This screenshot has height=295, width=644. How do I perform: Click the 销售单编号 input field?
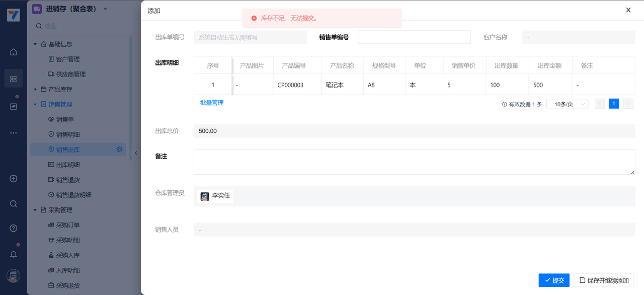coord(414,37)
